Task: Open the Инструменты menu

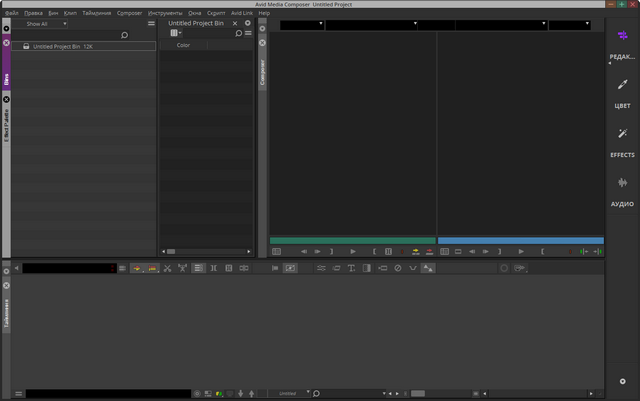Action: [165, 13]
